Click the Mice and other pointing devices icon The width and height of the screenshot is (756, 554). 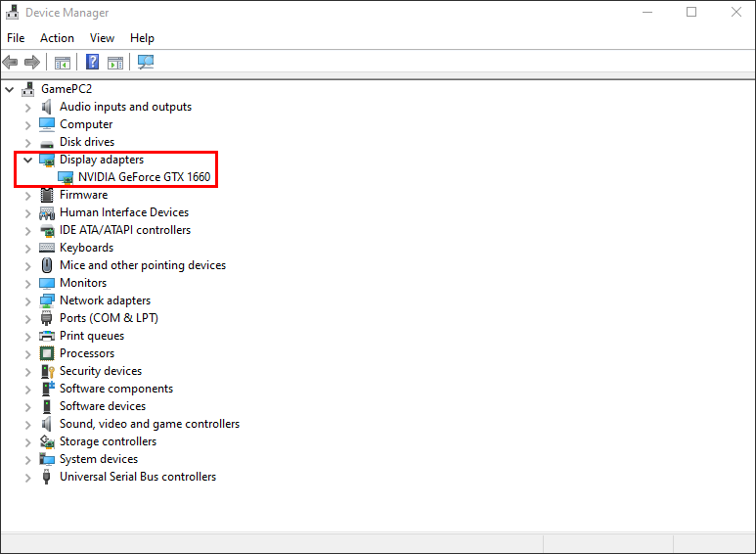pyautogui.click(x=47, y=265)
